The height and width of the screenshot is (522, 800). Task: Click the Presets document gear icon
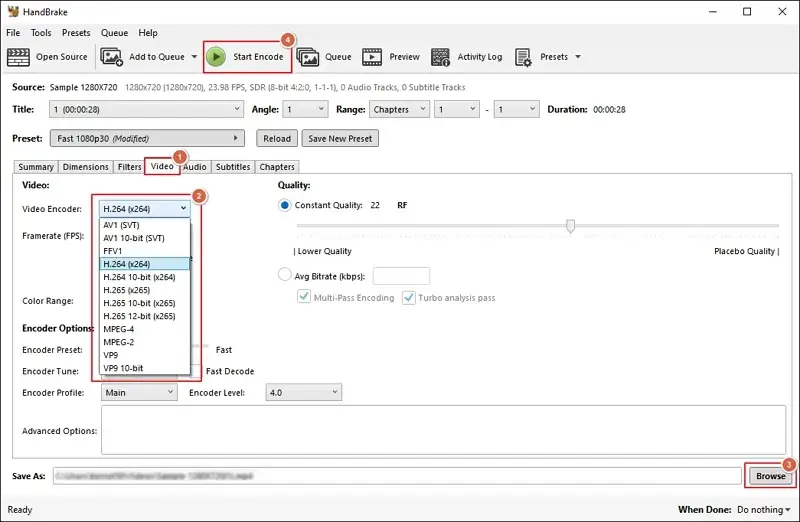[x=523, y=57]
